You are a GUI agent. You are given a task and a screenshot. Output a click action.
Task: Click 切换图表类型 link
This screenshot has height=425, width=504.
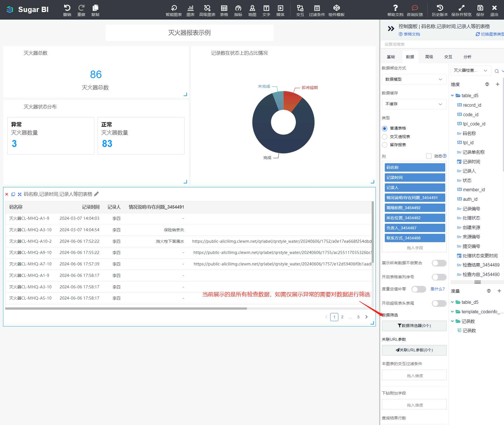click(x=490, y=34)
